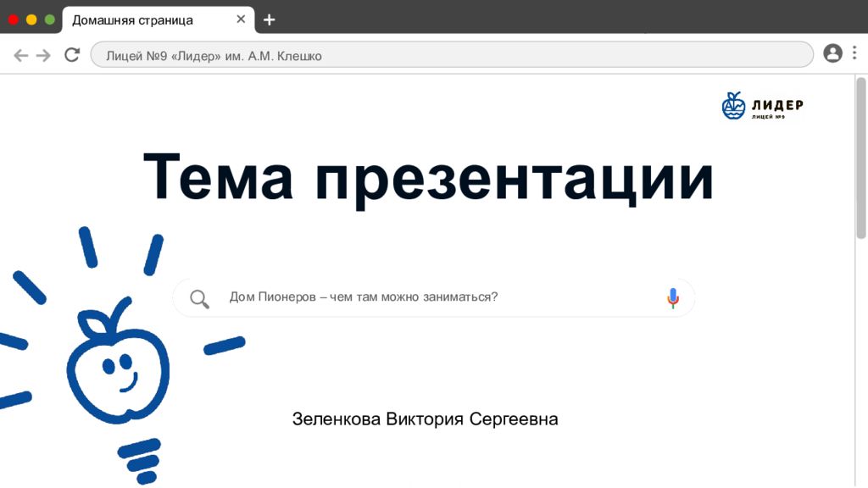Activate the microphone voice search icon

(672, 297)
